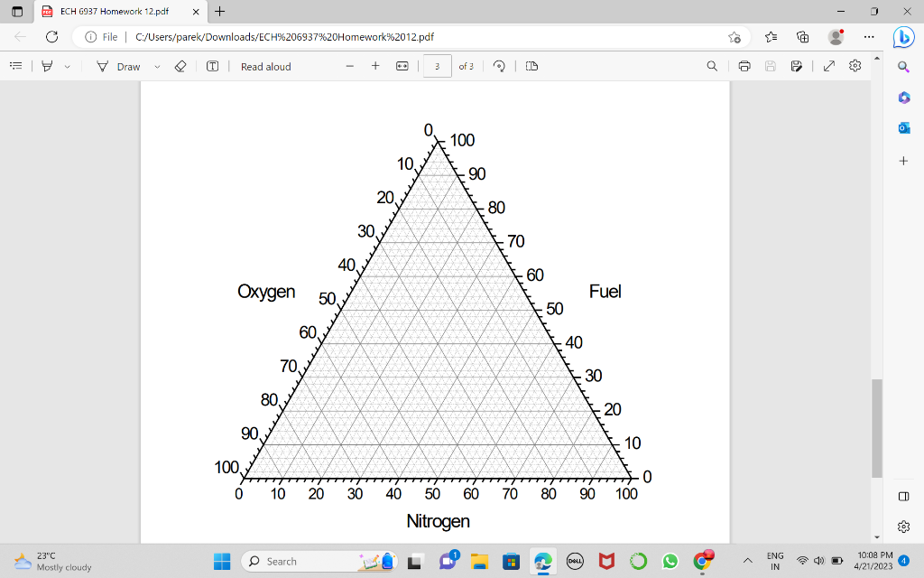
Task: Zoom in on the PDF
Action: tap(375, 65)
